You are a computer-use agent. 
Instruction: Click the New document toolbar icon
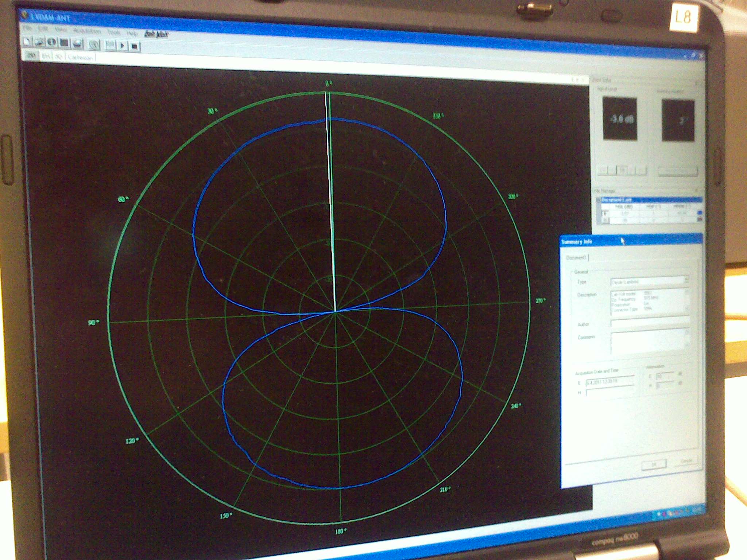[x=27, y=41]
